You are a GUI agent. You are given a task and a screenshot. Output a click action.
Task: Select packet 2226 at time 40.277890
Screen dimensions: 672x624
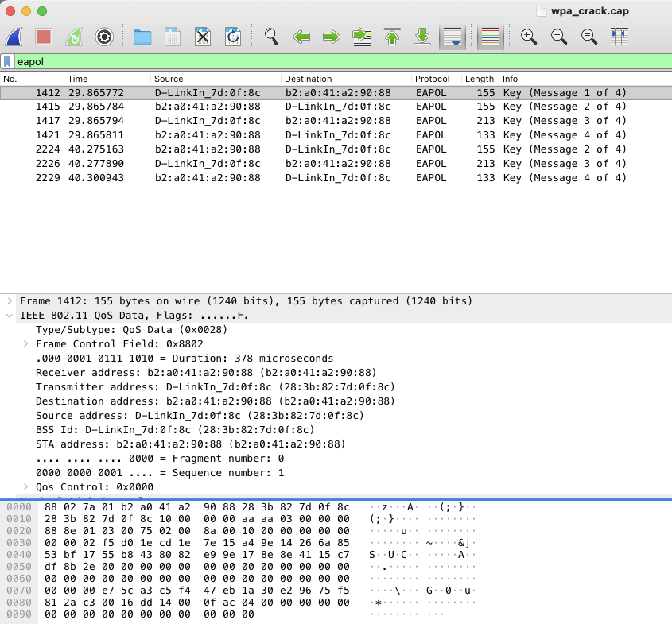336,164
